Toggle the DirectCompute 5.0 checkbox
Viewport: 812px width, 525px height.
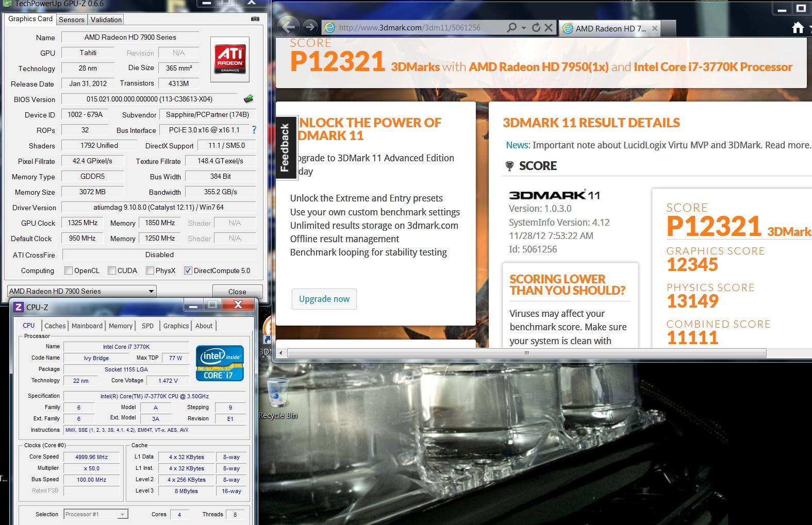point(188,270)
